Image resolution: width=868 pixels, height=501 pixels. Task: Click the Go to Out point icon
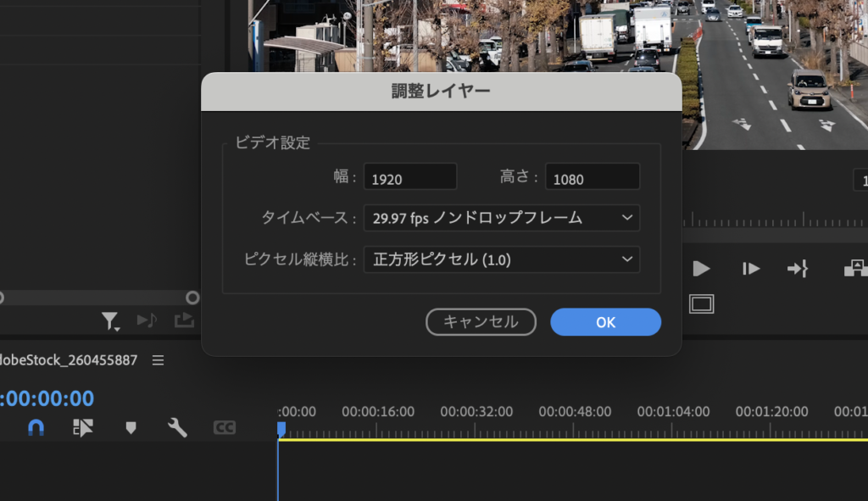tap(798, 269)
